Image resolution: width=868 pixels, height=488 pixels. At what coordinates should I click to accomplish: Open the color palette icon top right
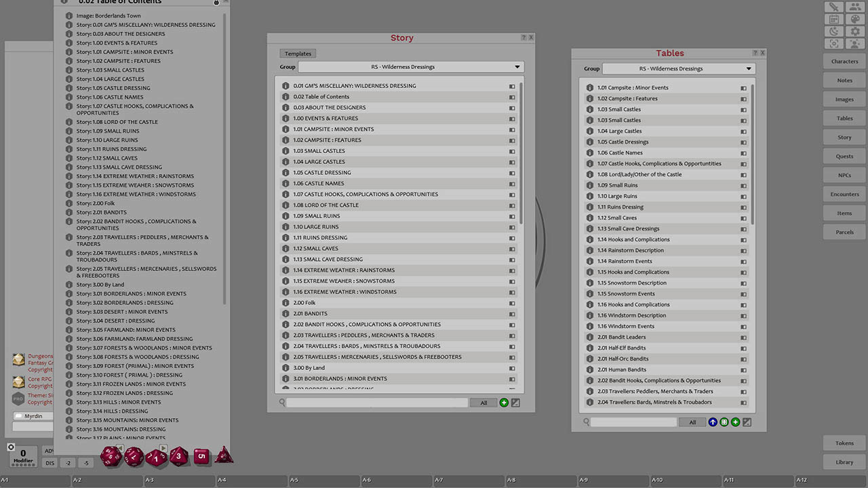854,19
